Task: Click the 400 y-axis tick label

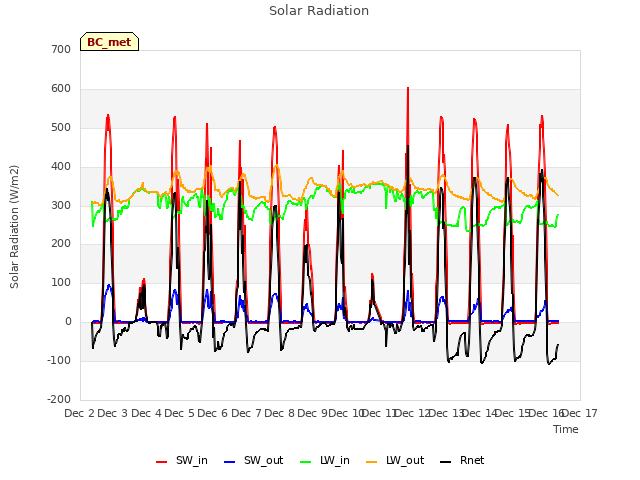Action: pos(61,166)
